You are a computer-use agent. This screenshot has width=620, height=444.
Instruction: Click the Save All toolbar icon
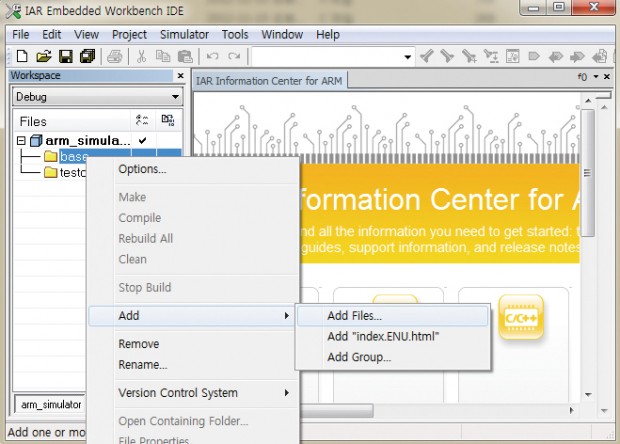(87, 56)
